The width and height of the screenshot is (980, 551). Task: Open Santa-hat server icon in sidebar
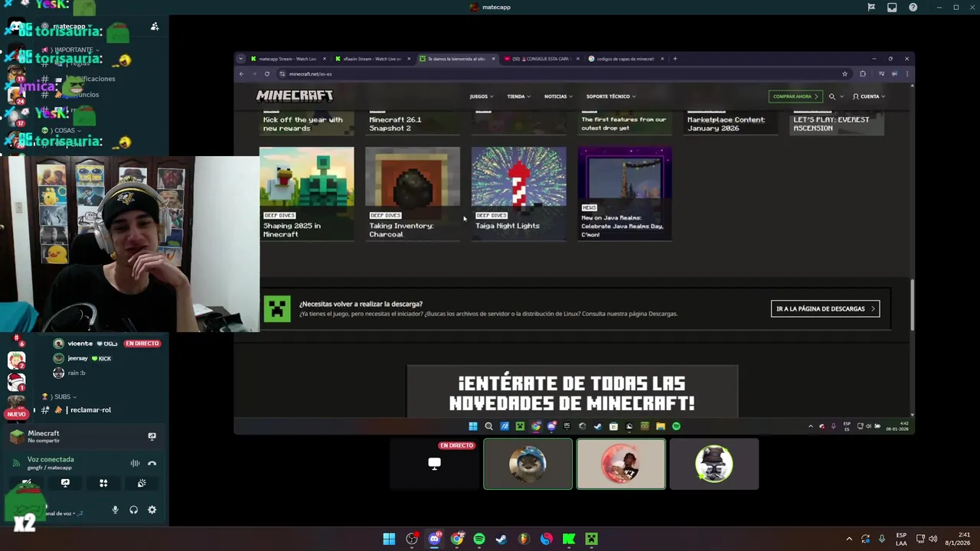pyautogui.click(x=16, y=380)
